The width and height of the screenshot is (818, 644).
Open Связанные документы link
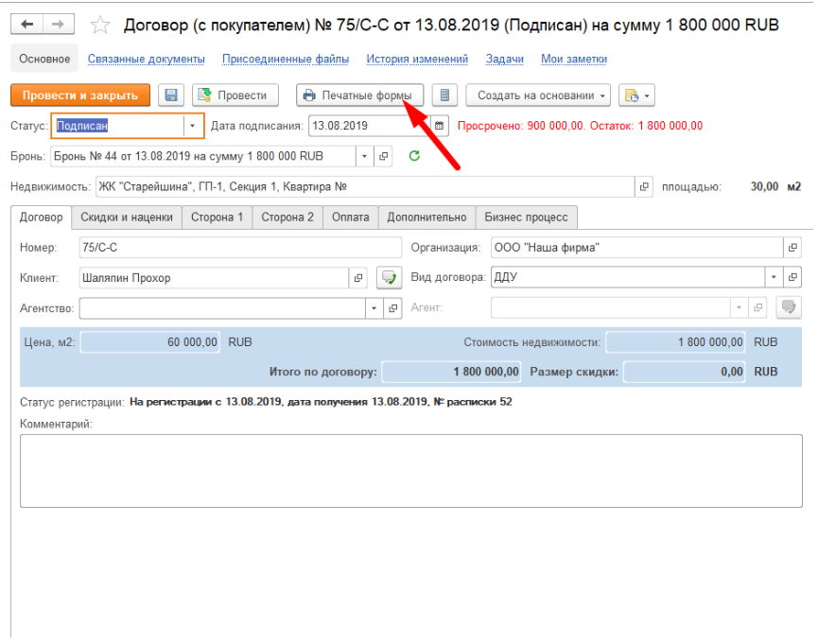pyautogui.click(x=147, y=59)
